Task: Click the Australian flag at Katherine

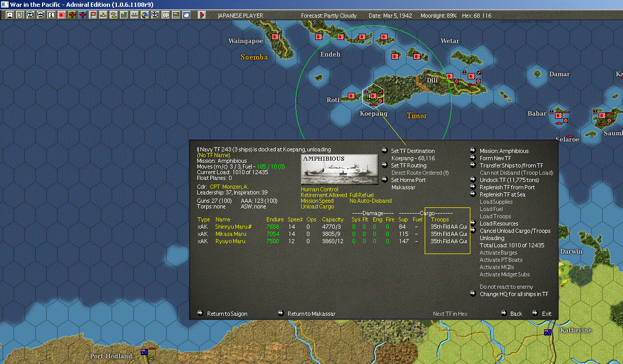Action: [547, 332]
